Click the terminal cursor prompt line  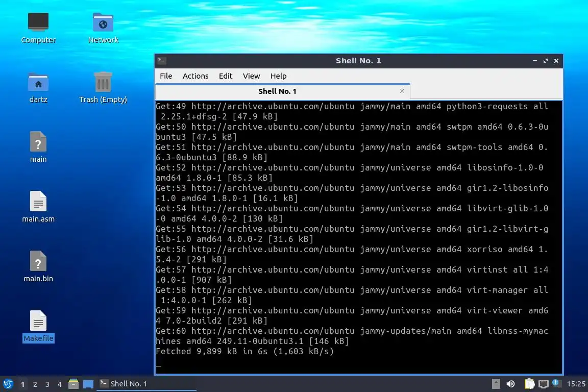159,362
